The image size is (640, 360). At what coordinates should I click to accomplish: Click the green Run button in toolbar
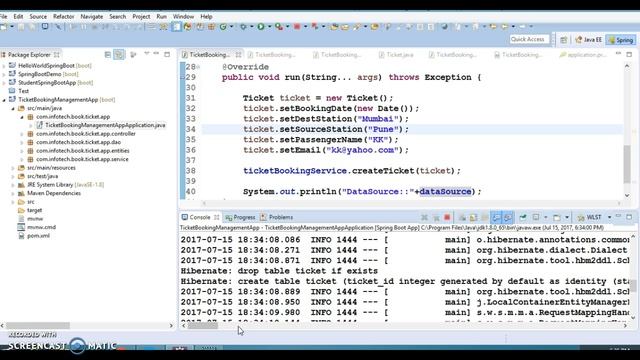tap(260, 27)
